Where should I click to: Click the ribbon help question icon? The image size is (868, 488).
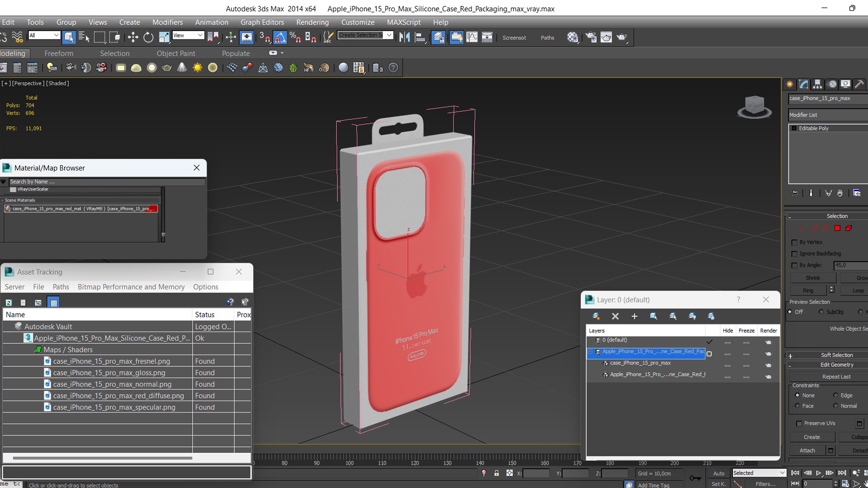coord(393,68)
